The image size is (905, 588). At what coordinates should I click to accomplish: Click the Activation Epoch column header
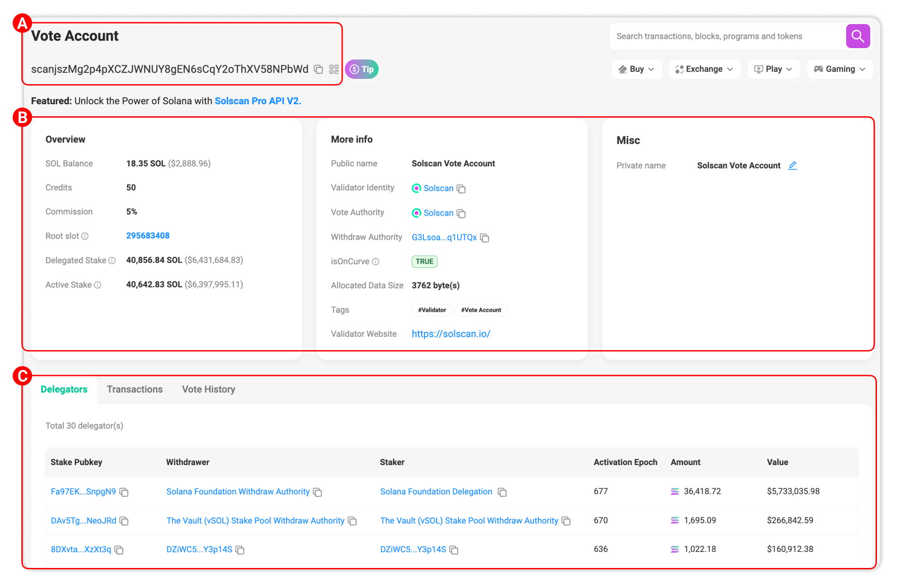click(x=625, y=462)
